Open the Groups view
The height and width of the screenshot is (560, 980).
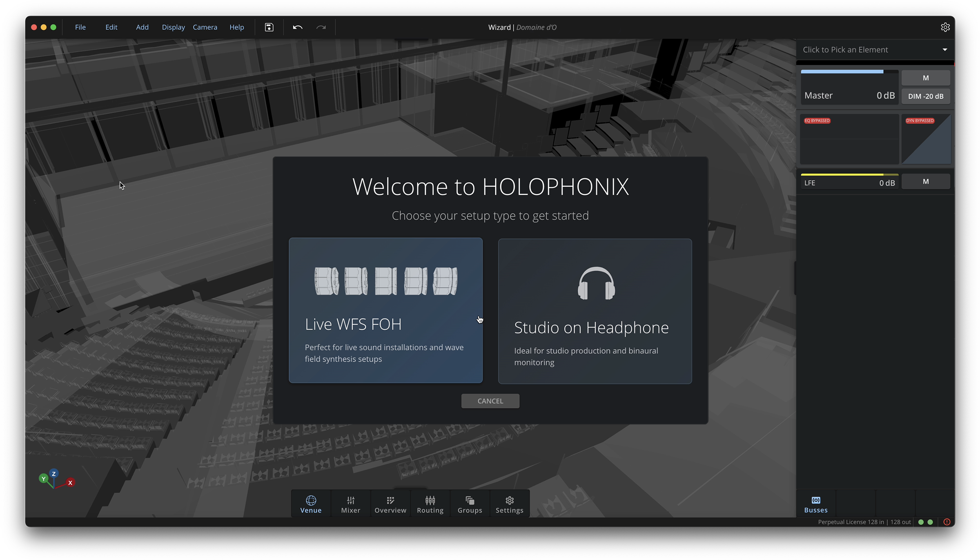click(470, 504)
